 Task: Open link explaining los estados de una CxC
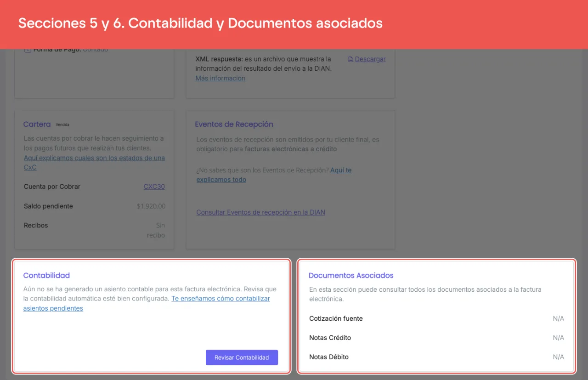point(94,163)
